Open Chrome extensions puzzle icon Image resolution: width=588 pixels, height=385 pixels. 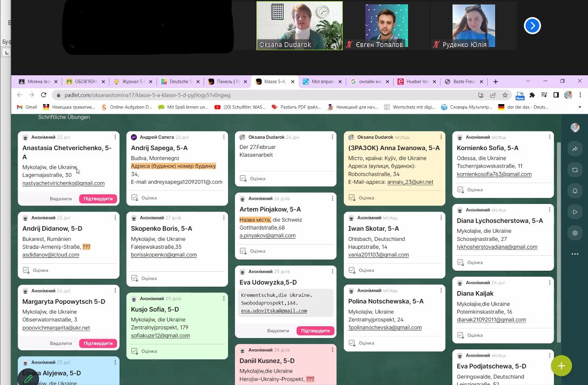tap(532, 95)
